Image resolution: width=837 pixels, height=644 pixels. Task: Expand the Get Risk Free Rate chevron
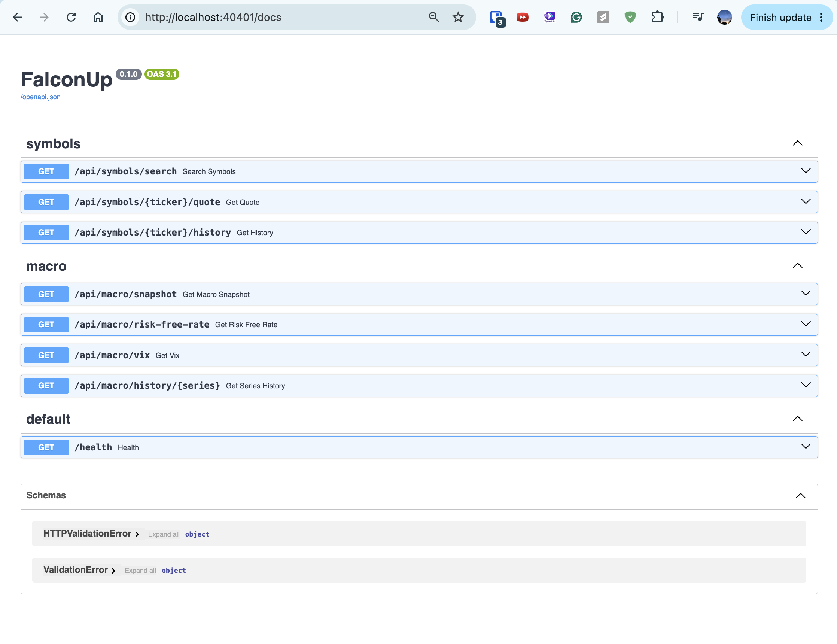806,324
